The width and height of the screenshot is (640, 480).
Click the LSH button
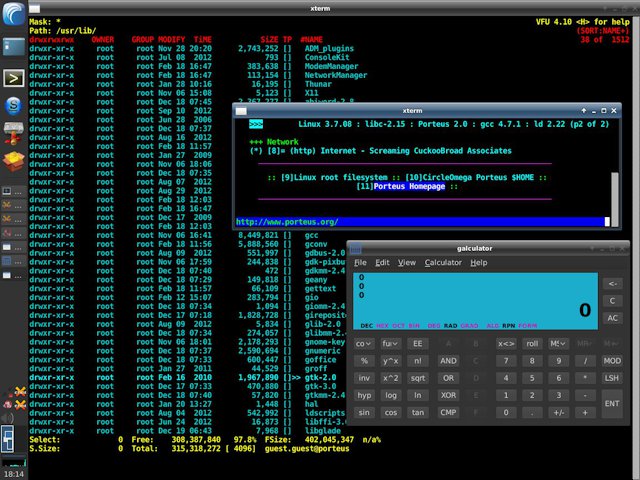(612, 378)
